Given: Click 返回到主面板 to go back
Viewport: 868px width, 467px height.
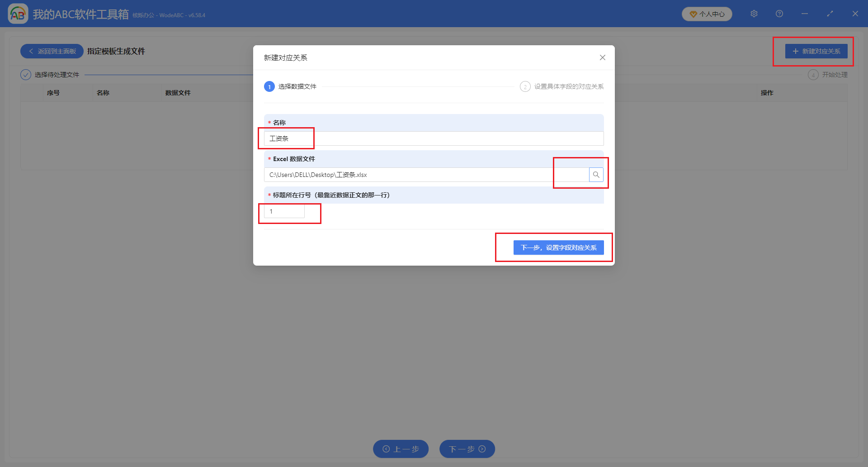Looking at the screenshot, I should click(52, 51).
